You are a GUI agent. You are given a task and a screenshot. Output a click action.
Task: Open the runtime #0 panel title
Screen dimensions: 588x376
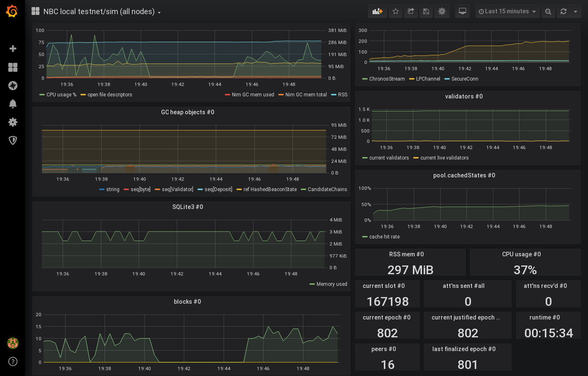545,317
